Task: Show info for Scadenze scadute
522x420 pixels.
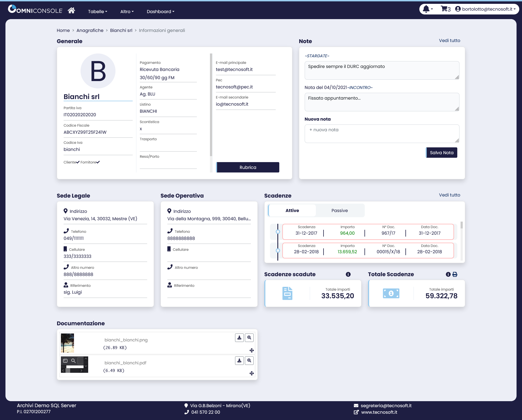Action: coord(348,274)
